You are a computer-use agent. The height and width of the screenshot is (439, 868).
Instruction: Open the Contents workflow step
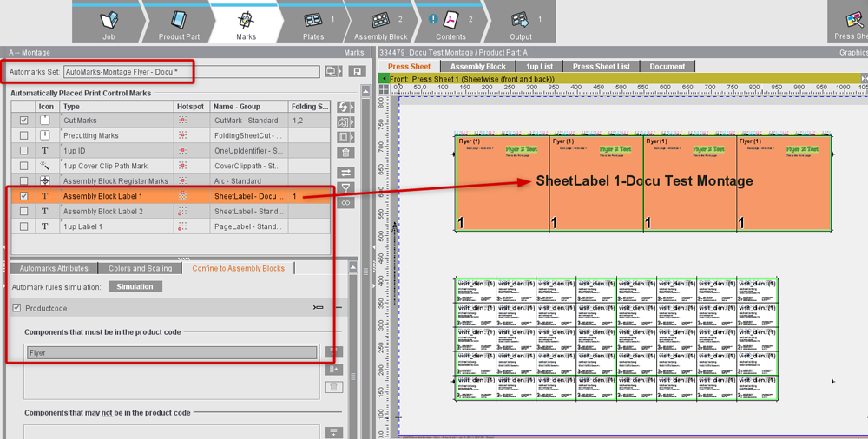[450, 23]
